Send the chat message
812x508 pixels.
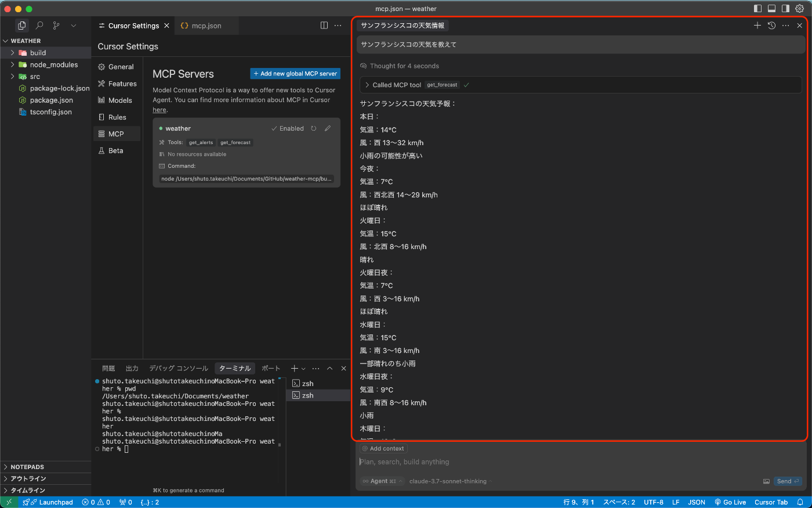(x=788, y=481)
